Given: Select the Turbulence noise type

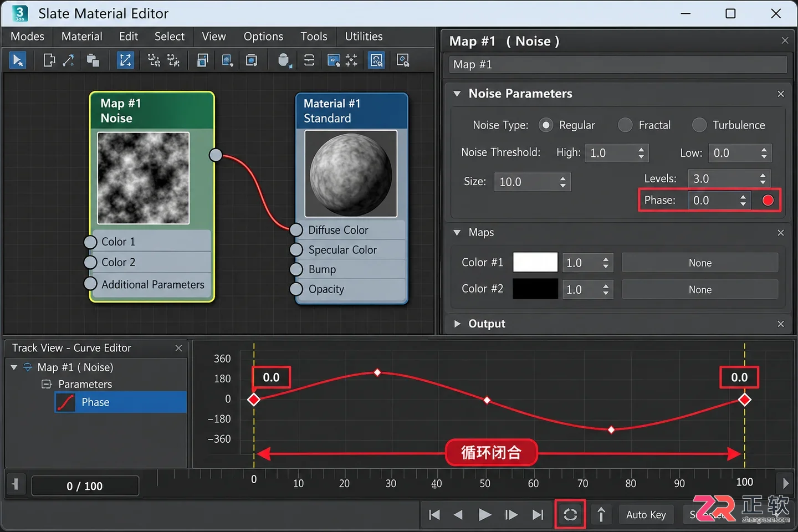Looking at the screenshot, I should tap(699, 125).
